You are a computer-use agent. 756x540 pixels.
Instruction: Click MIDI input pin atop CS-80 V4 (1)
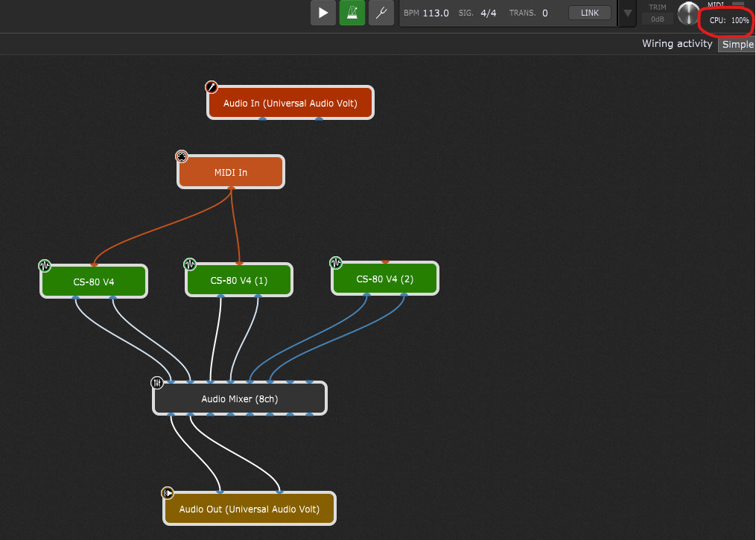tap(240, 263)
